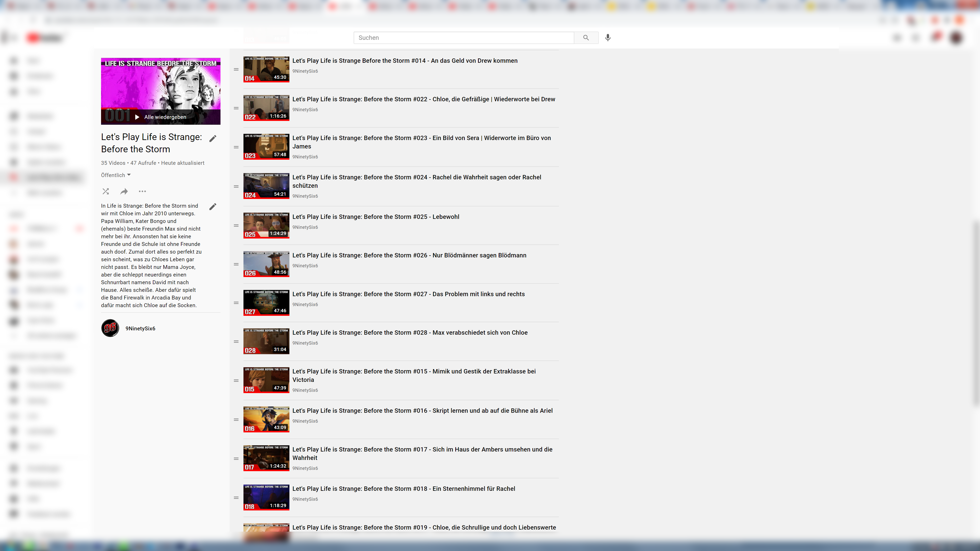Open thumbnail of episode 015
The width and height of the screenshot is (980, 551).
pyautogui.click(x=266, y=380)
